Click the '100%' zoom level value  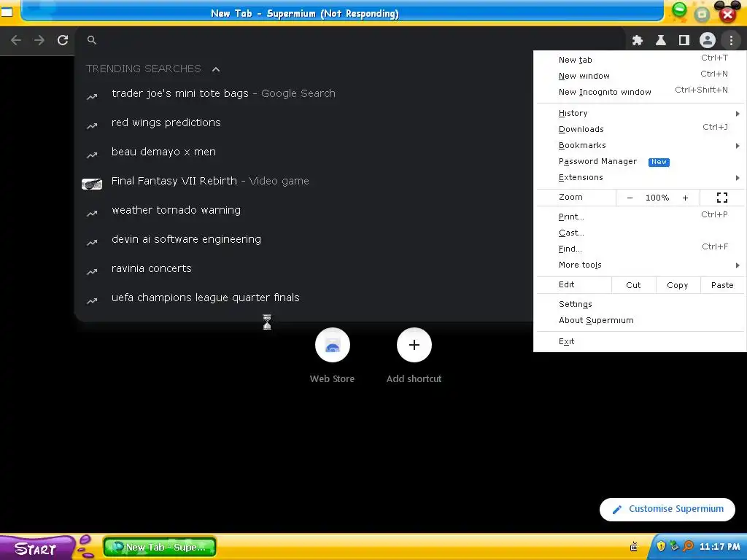(x=657, y=198)
